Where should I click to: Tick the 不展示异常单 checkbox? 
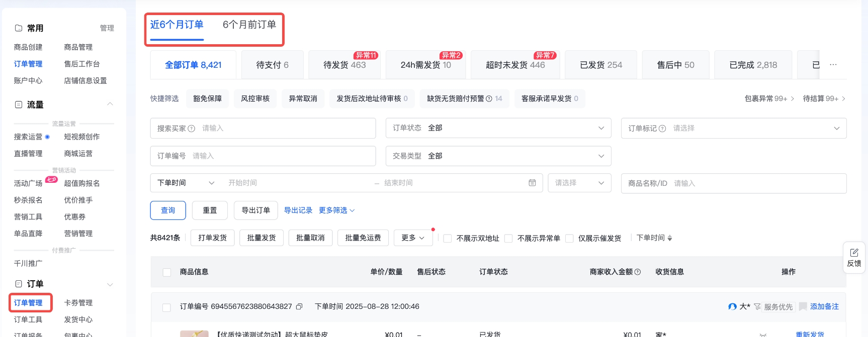tap(508, 238)
